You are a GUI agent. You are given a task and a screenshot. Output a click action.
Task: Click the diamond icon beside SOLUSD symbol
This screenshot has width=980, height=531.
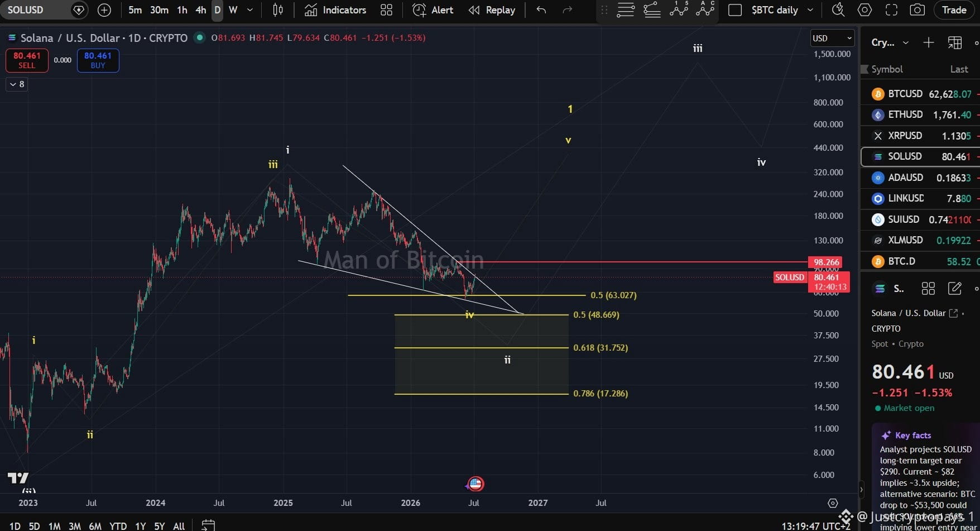(x=79, y=10)
